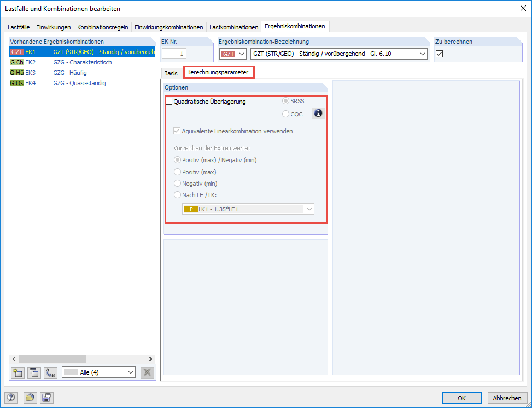Open the Lastkombinationen tab
This screenshot has width=532, height=408.
[234, 27]
